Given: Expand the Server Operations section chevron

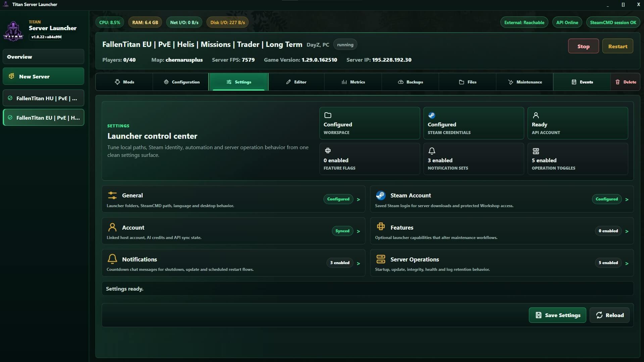Looking at the screenshot, I should coord(627,263).
